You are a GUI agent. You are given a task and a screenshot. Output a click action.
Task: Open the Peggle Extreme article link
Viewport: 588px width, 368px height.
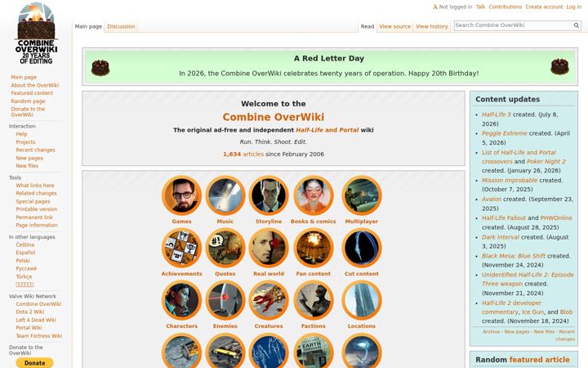505,133
